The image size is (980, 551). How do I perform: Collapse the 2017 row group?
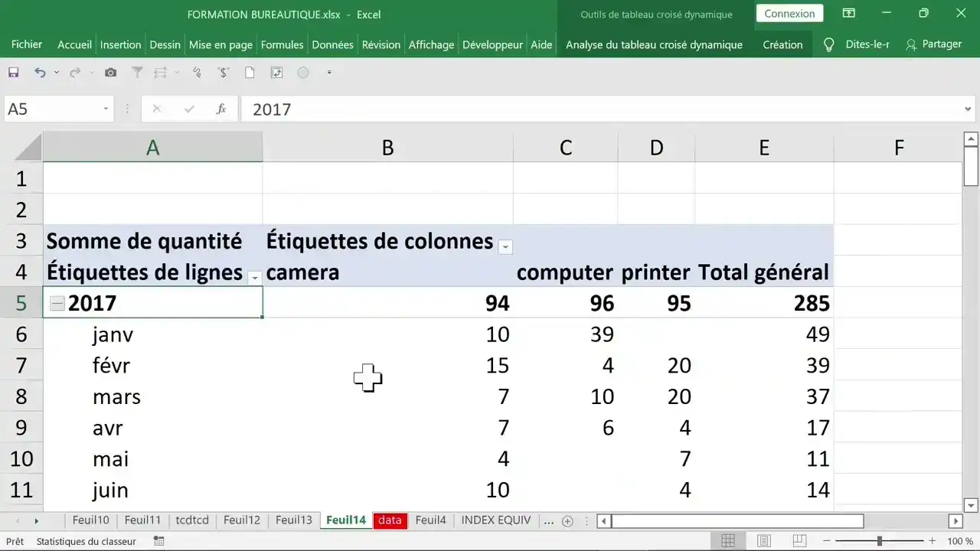click(57, 303)
